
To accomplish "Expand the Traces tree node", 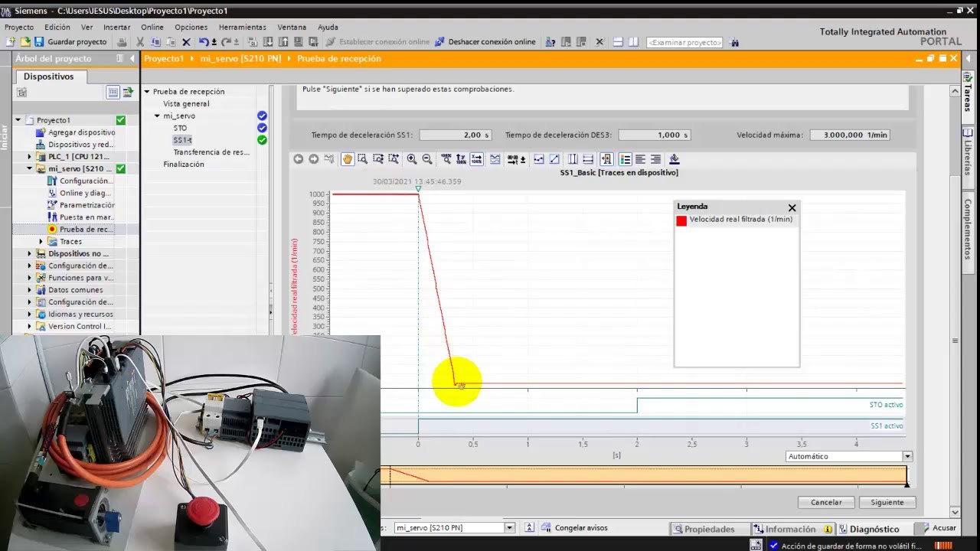I will click(41, 242).
